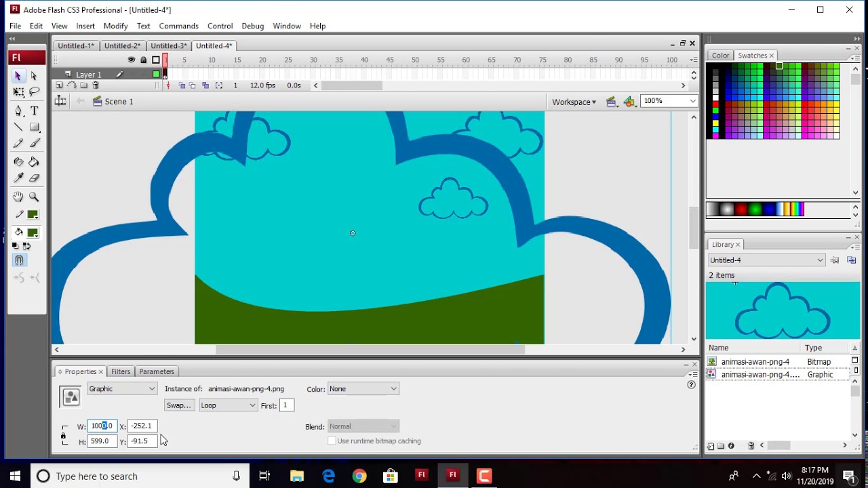This screenshot has height=488, width=868.
Task: Select the Pen tool
Action: 18,110
